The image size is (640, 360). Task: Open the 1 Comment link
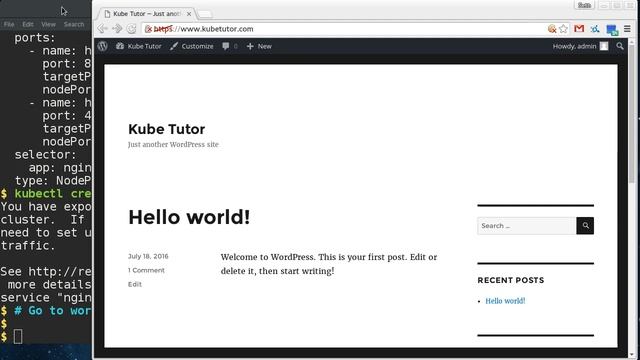[x=146, y=270]
